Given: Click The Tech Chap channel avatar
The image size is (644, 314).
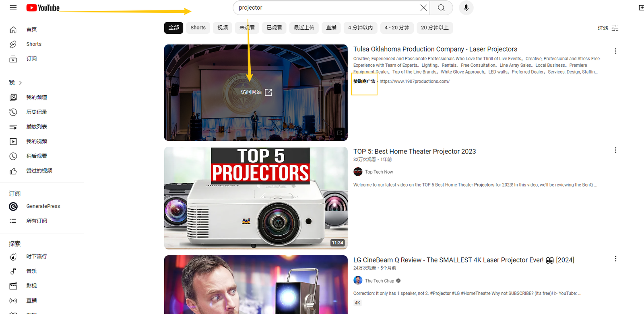Looking at the screenshot, I should click(358, 281).
